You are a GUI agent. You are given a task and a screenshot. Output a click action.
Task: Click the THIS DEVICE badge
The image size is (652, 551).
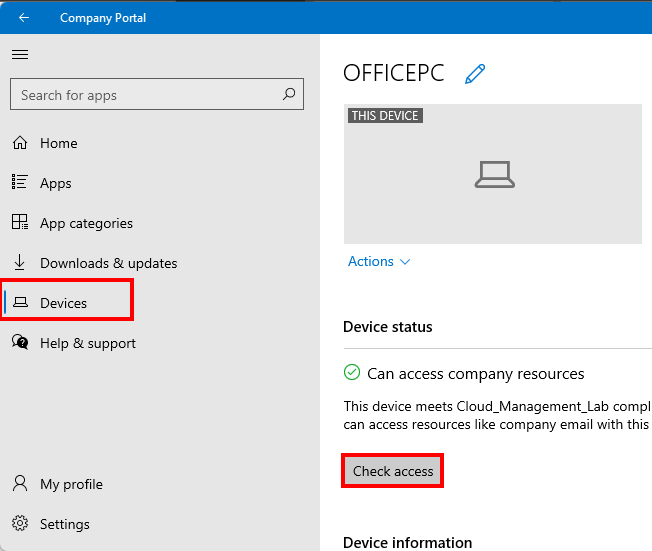[385, 116]
